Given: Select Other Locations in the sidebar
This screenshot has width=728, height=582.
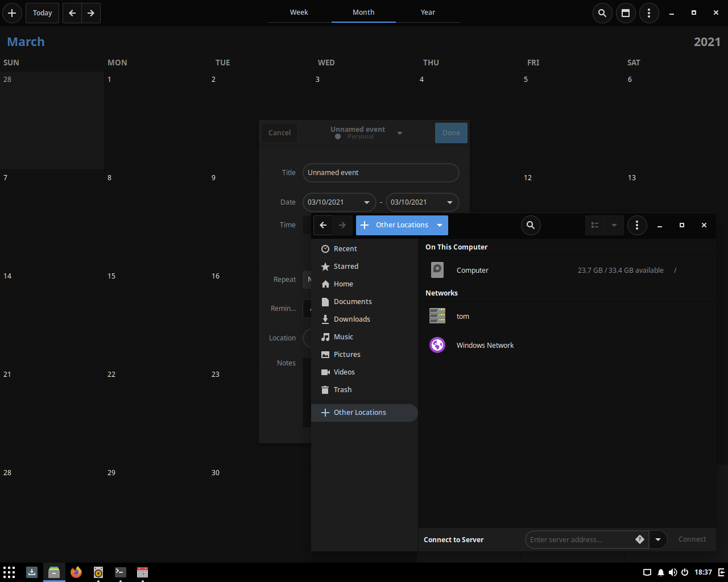Looking at the screenshot, I should 365,413.
